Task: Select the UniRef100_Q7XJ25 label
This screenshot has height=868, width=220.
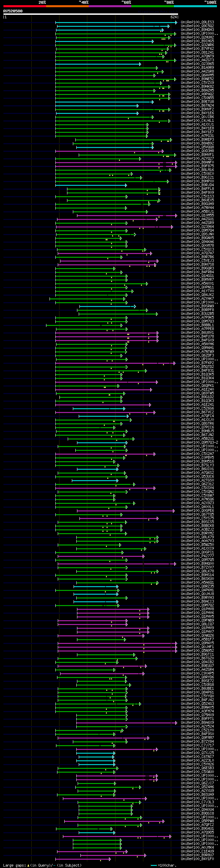Action: point(197,753)
